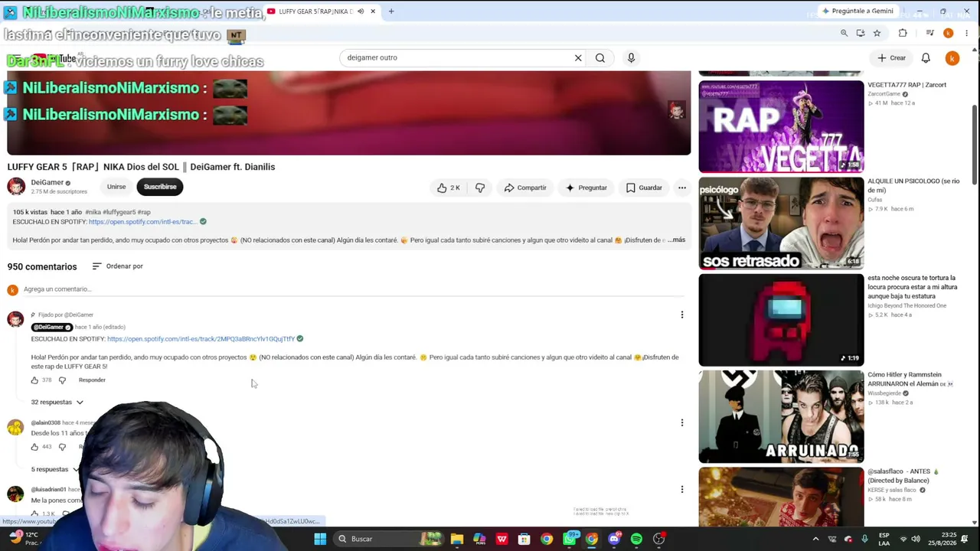Open more actions menu beside Guardar

click(682, 187)
